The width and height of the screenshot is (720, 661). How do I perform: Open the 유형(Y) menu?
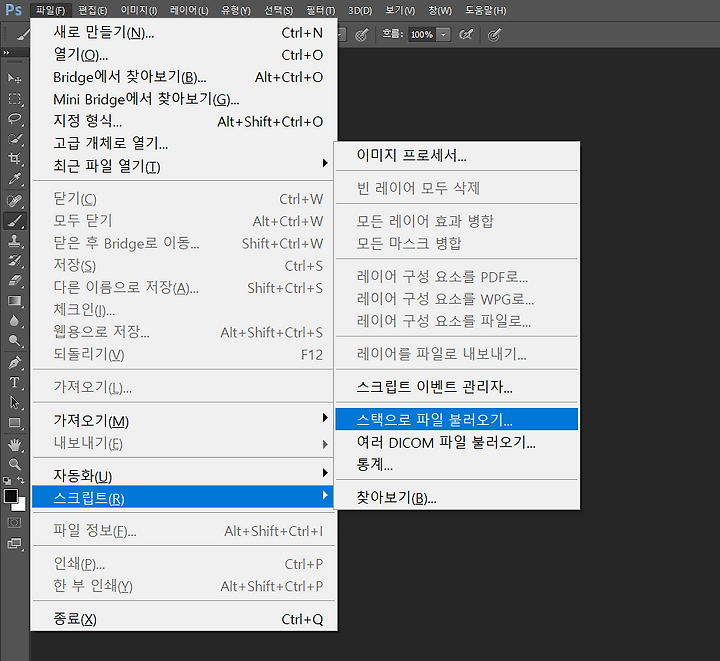pyautogui.click(x=236, y=10)
